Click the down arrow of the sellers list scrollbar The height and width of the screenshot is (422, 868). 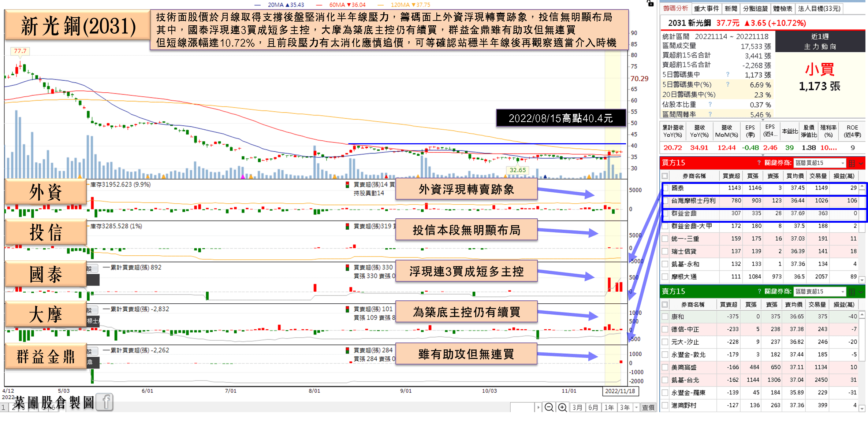coord(862,408)
